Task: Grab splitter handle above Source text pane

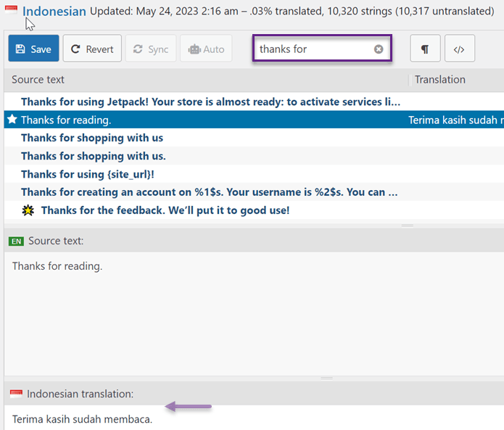Action: point(408,226)
